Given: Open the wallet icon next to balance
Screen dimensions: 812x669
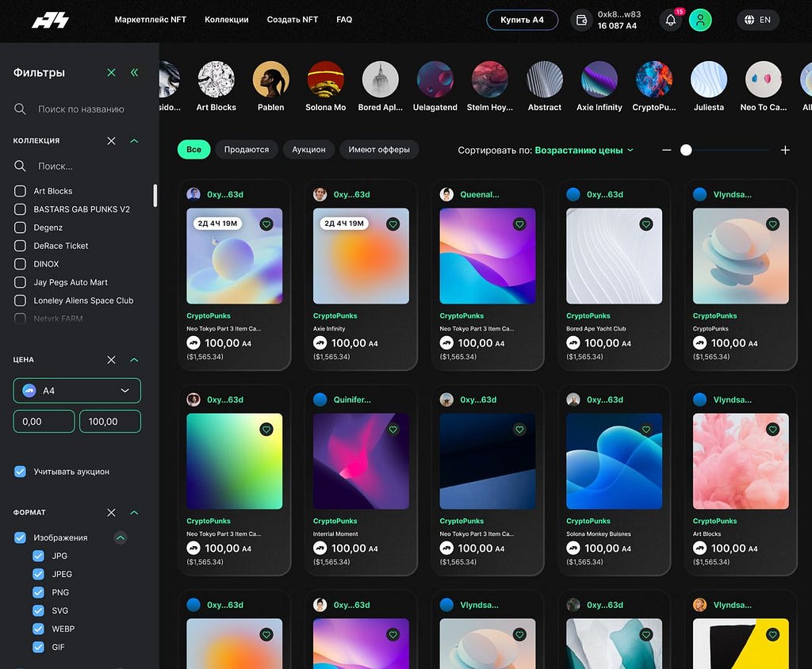Looking at the screenshot, I should point(581,20).
